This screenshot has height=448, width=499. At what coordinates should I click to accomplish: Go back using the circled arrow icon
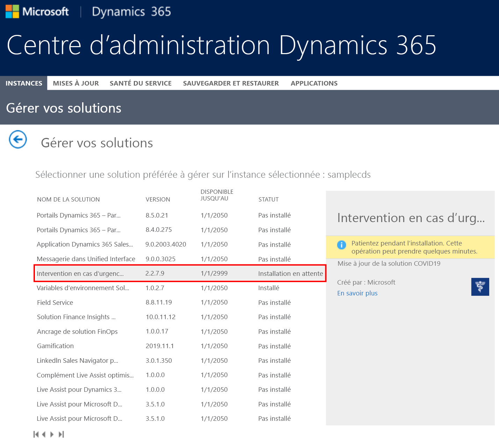pos(18,139)
